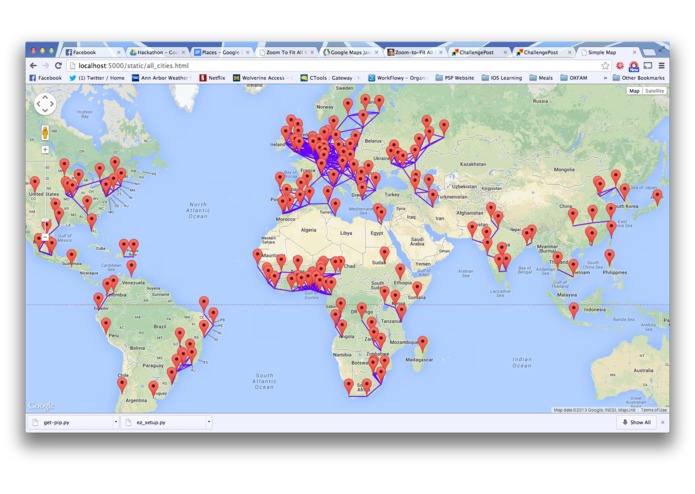
Task: Show hidden bookmarks via the chevron
Action: pos(605,78)
